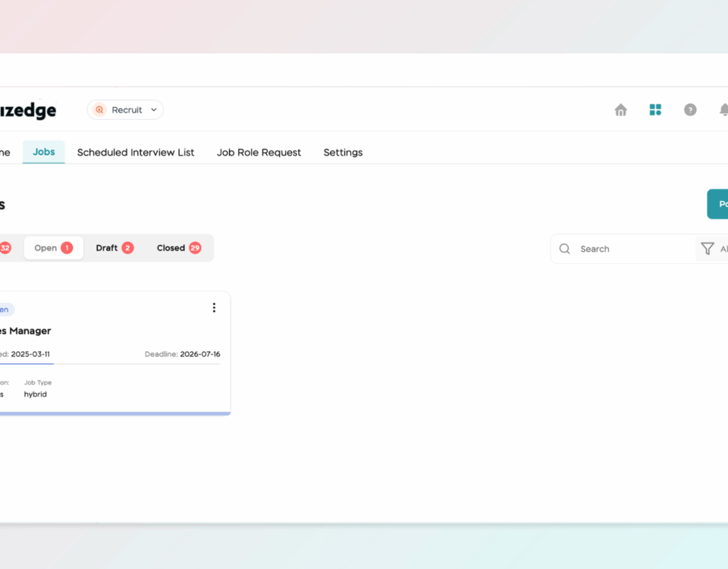
Task: Open the Job Role Request tab
Action: pos(259,152)
